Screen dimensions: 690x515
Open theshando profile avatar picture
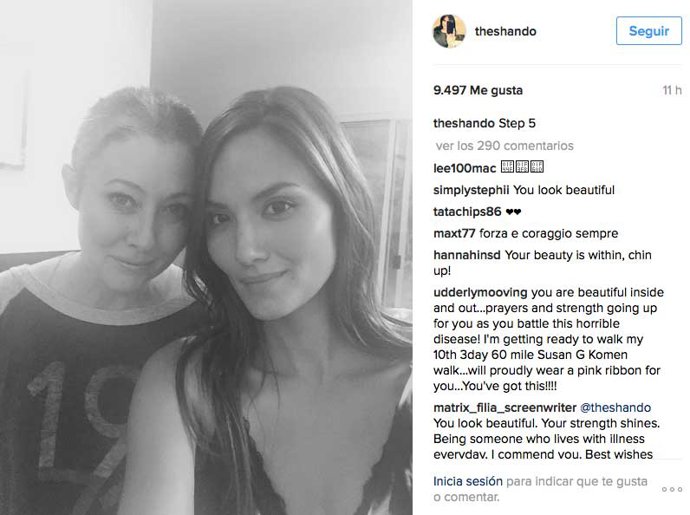click(x=449, y=31)
